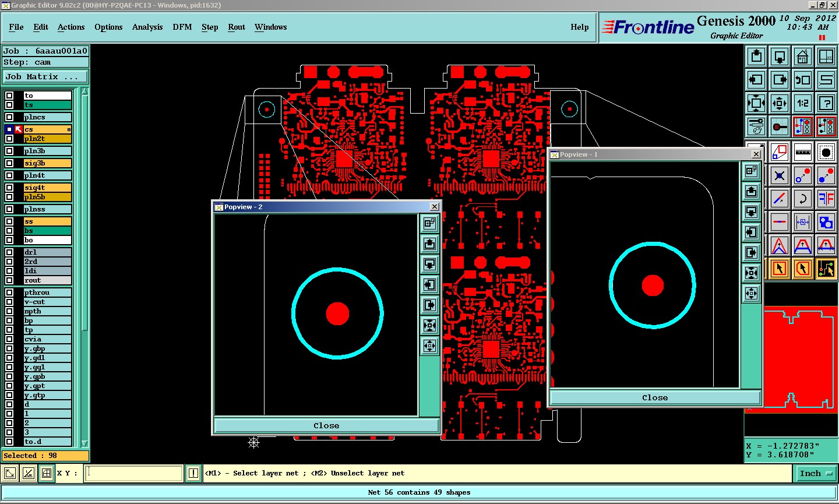Click the 1:2 zoom scale icon

(803, 103)
